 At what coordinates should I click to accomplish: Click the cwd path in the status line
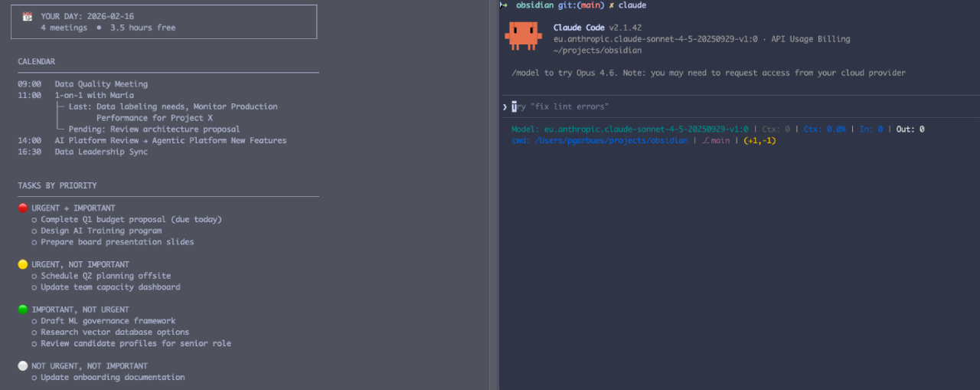[x=600, y=140]
